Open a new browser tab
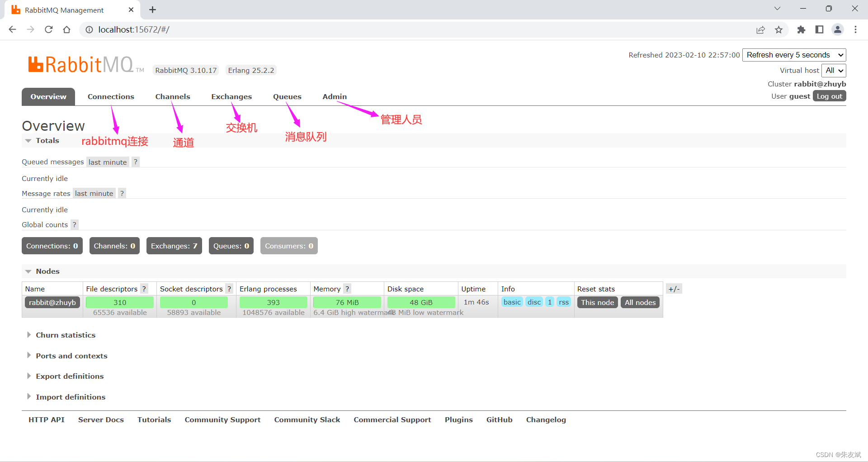Viewport: 868px width, 462px height. click(x=153, y=10)
